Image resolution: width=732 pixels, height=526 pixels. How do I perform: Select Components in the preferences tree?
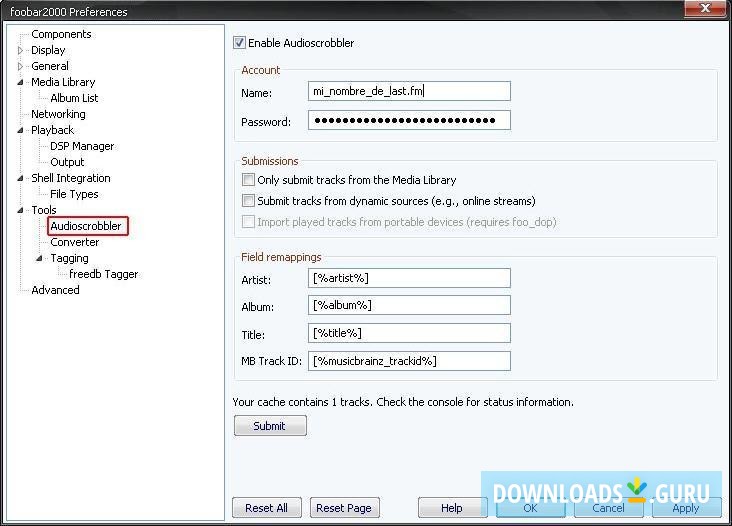[x=61, y=34]
